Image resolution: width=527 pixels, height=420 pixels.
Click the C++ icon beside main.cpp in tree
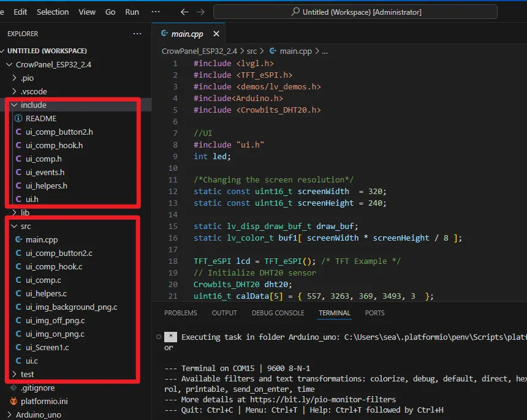pos(18,240)
